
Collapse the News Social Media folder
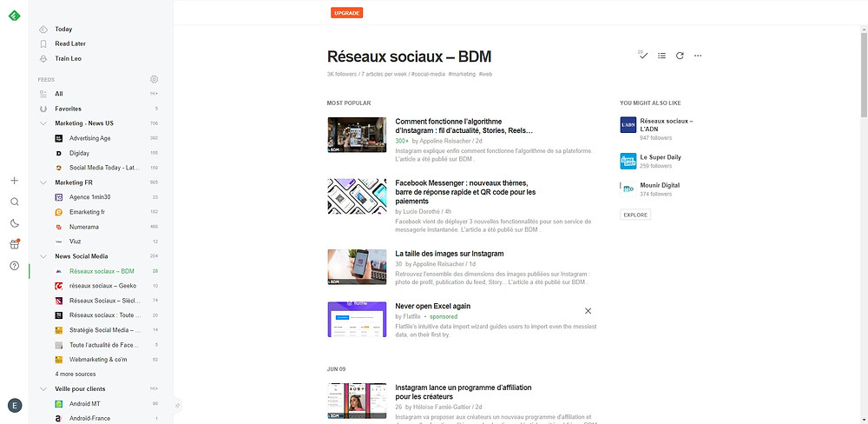pos(43,256)
